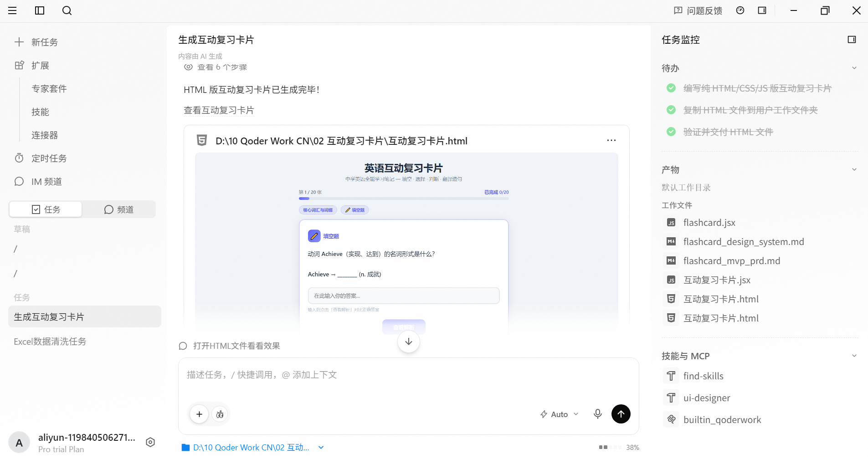
Task: Click markdown icon beside flashcard_design_system.md
Action: pyautogui.click(x=671, y=242)
